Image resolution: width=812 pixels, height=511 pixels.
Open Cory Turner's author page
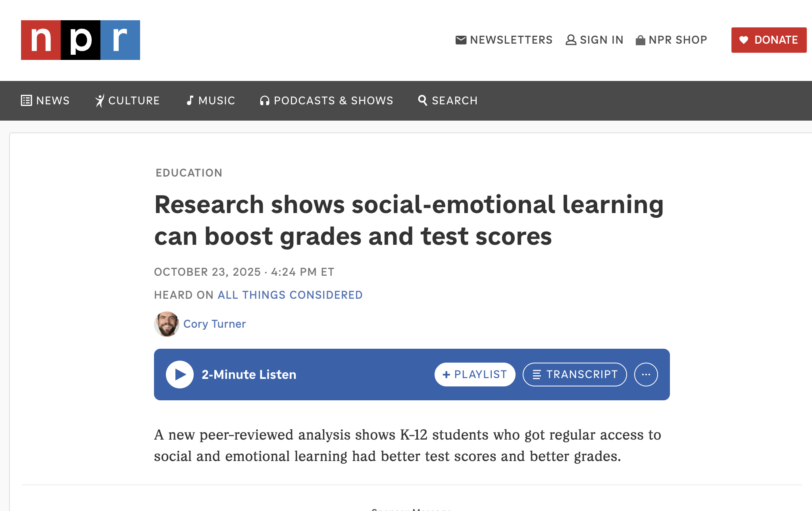[214, 324]
